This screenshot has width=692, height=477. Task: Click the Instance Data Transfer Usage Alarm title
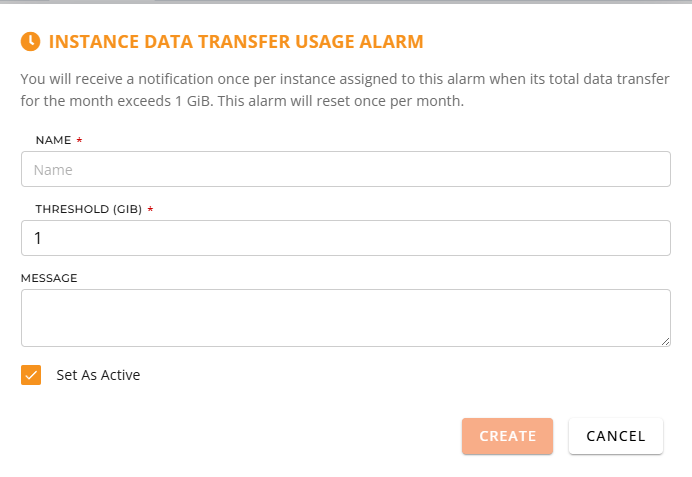pyautogui.click(x=236, y=41)
